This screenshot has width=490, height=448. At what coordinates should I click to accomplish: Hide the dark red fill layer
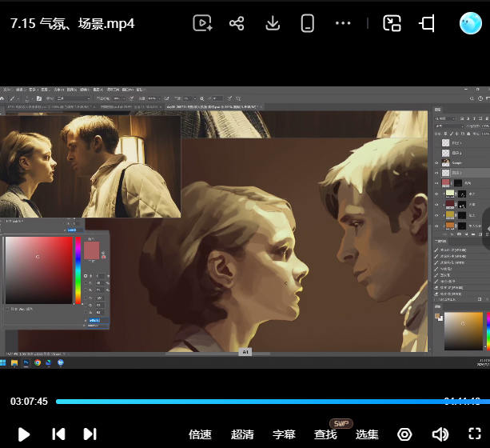pos(436,205)
